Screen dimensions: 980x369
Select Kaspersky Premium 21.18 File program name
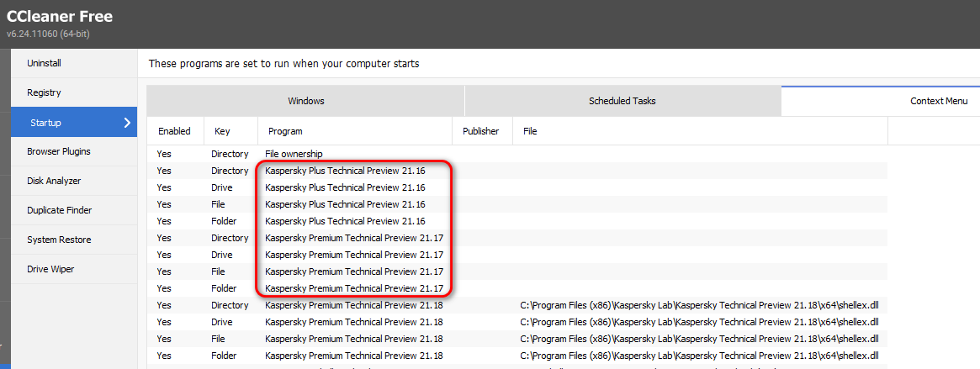pyautogui.click(x=354, y=339)
